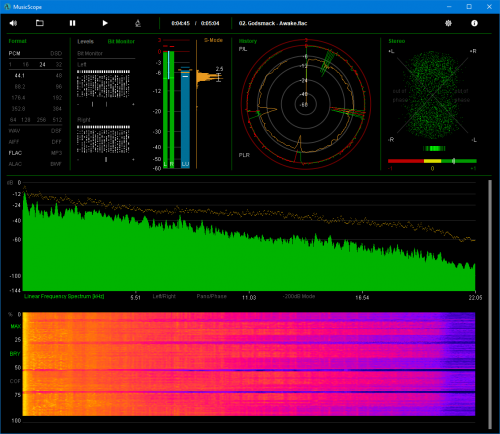Viewport: 500px width, 434px height.
Task: Mute audio with the speaker icon
Action: [x=13, y=23]
